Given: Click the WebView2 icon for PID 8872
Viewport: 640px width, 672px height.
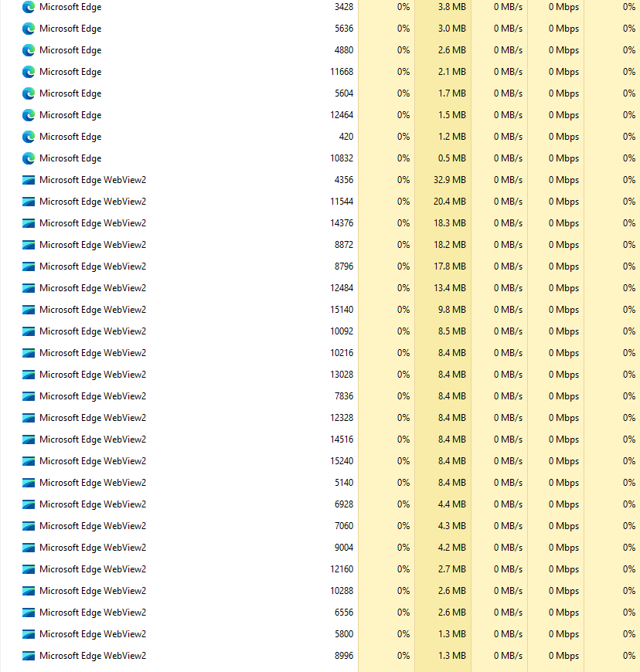Looking at the screenshot, I should (x=29, y=245).
